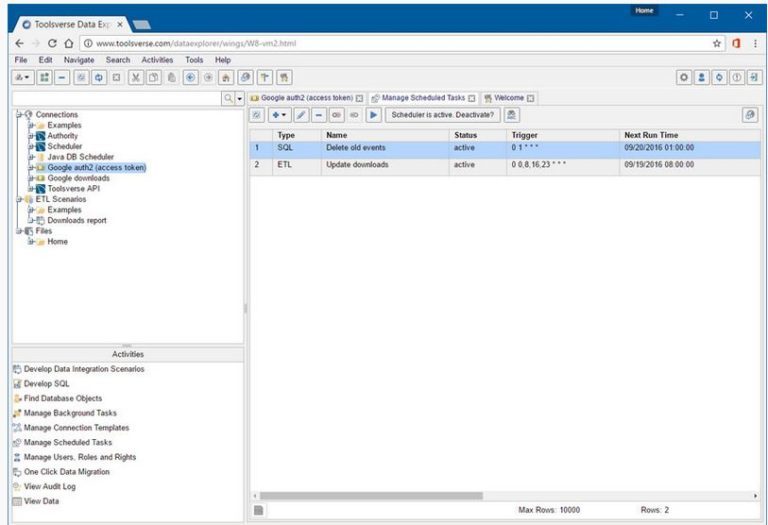
Task: Switch to Google auth2 (access token) tab
Action: [307, 98]
